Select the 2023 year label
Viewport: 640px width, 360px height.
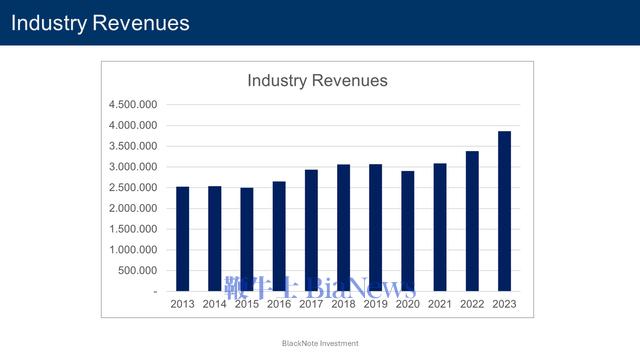(504, 304)
